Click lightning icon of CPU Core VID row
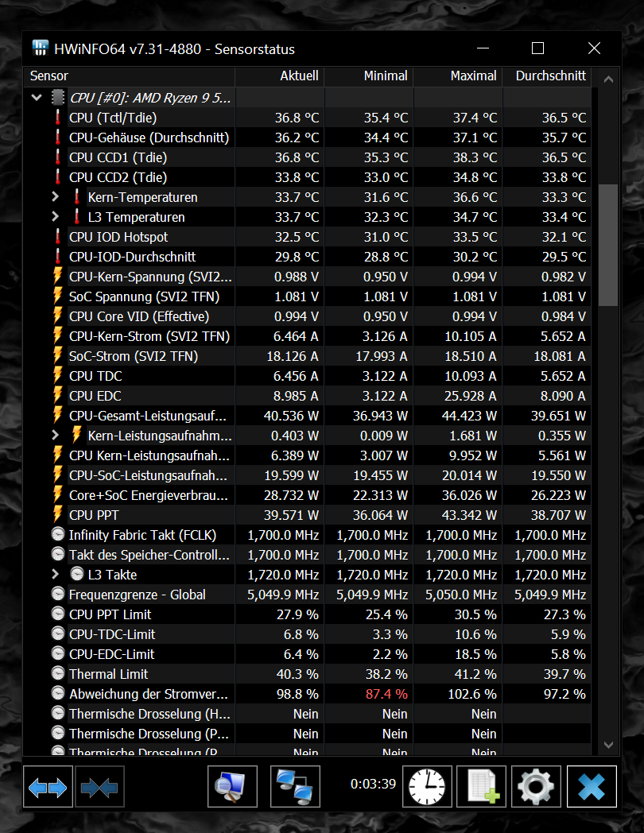The height and width of the screenshot is (833, 644). (58, 316)
